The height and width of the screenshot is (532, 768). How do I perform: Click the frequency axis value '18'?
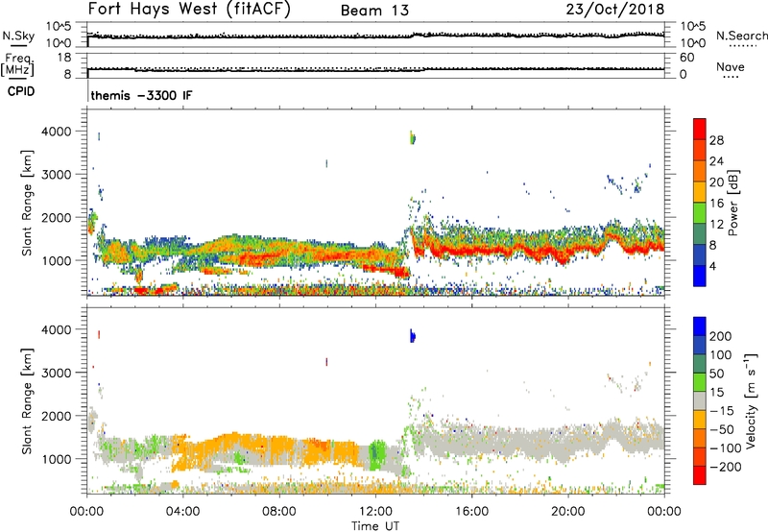(x=64, y=58)
